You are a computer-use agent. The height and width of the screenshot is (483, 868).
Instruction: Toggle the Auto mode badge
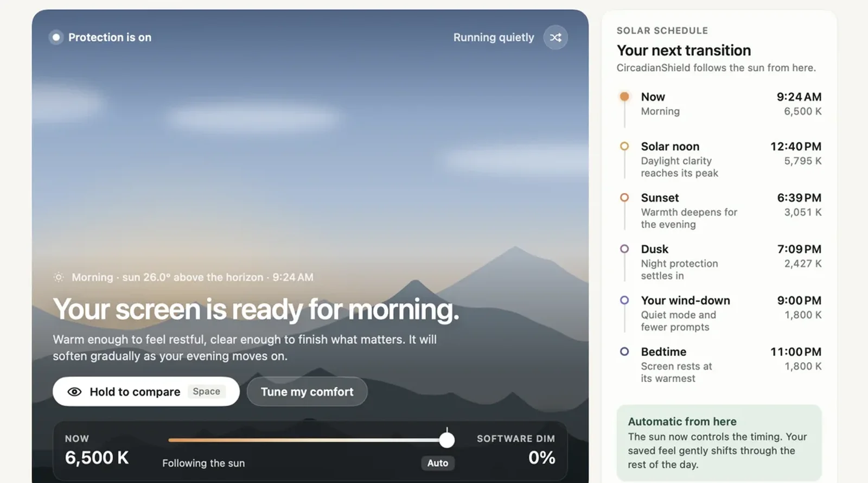point(438,463)
